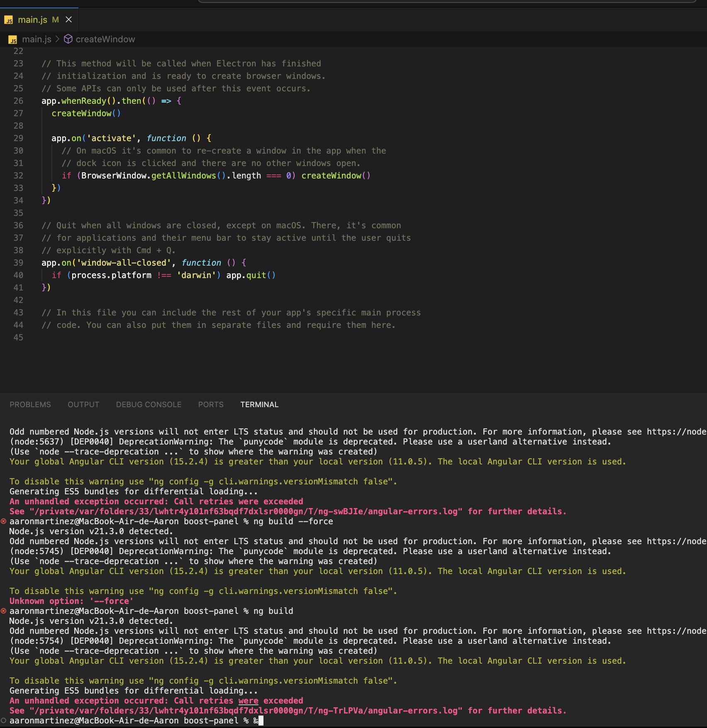
Task: Click line number 26 in the gutter
Action: [18, 101]
